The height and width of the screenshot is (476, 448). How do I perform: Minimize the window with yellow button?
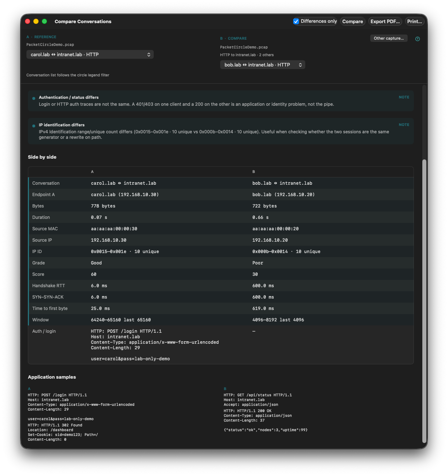(x=36, y=21)
